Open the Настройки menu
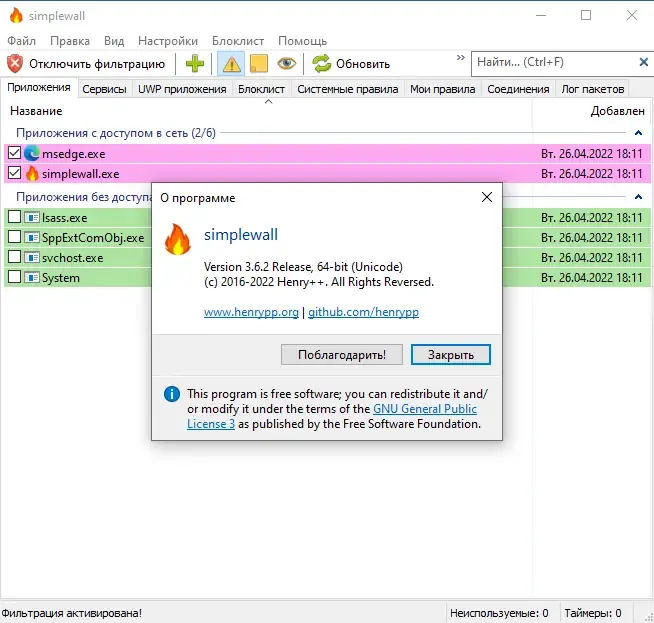 168,41
